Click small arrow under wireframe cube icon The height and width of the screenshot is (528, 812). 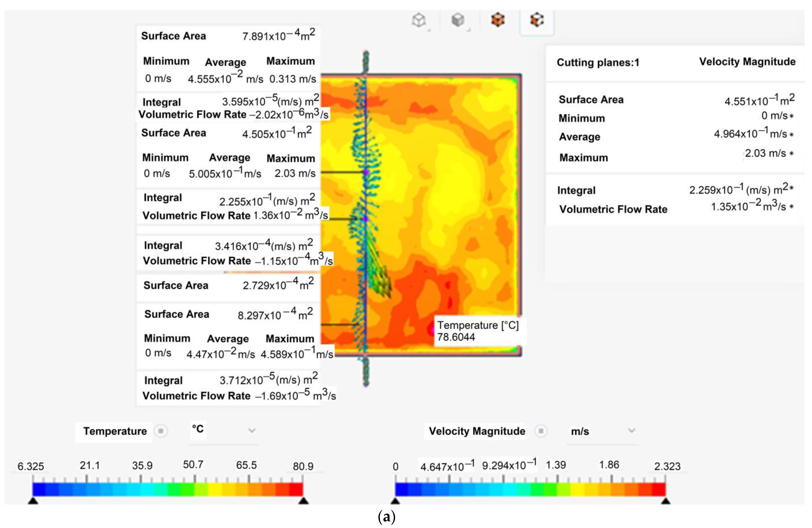[429, 30]
